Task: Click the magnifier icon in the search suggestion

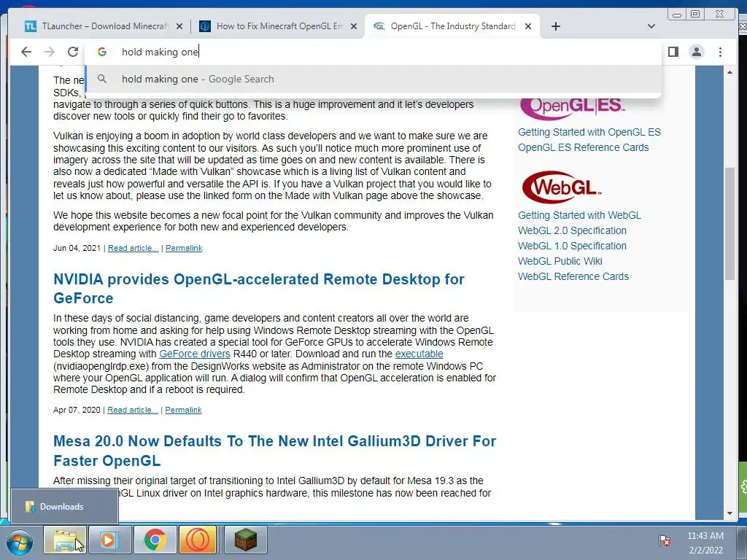Action: click(x=102, y=79)
